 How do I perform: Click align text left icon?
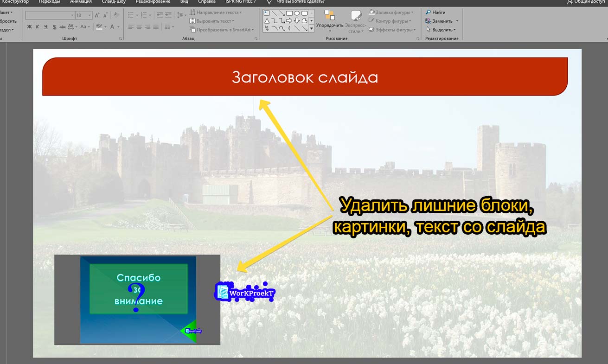(131, 27)
